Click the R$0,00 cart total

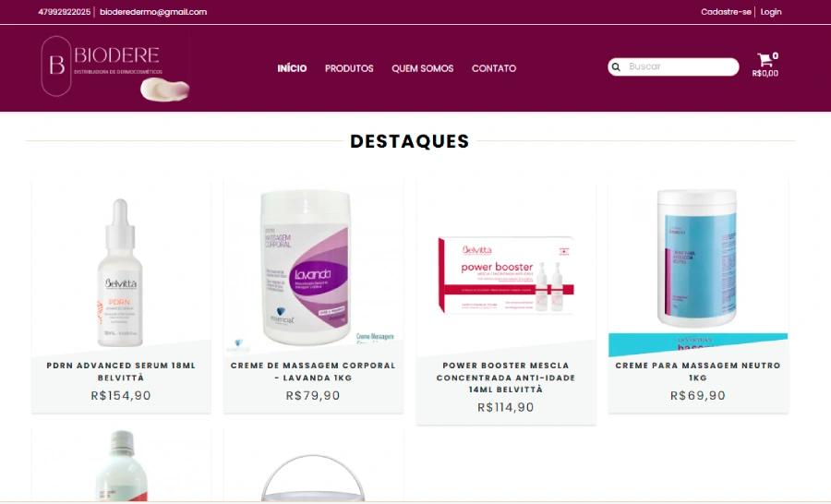[765, 74]
